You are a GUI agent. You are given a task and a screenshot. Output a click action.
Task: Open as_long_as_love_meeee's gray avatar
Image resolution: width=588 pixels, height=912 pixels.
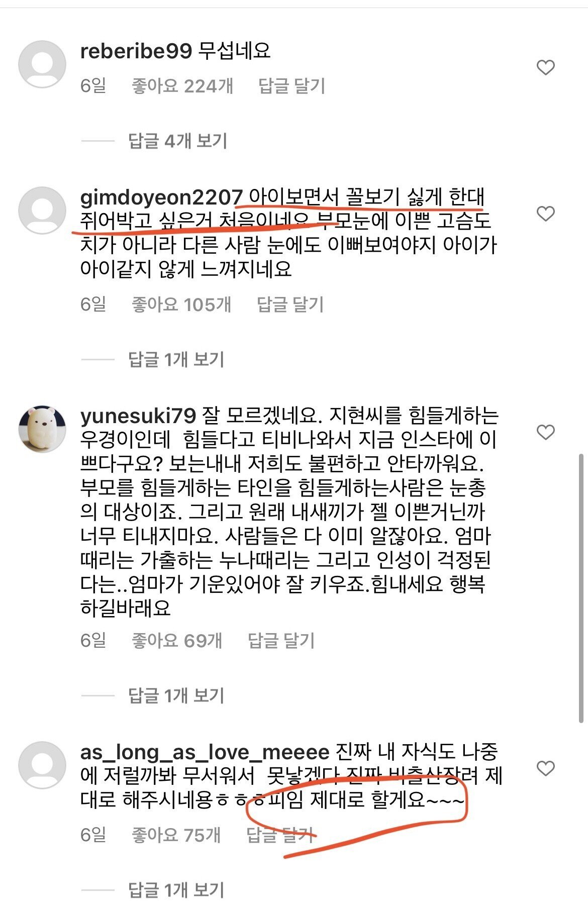42,765
